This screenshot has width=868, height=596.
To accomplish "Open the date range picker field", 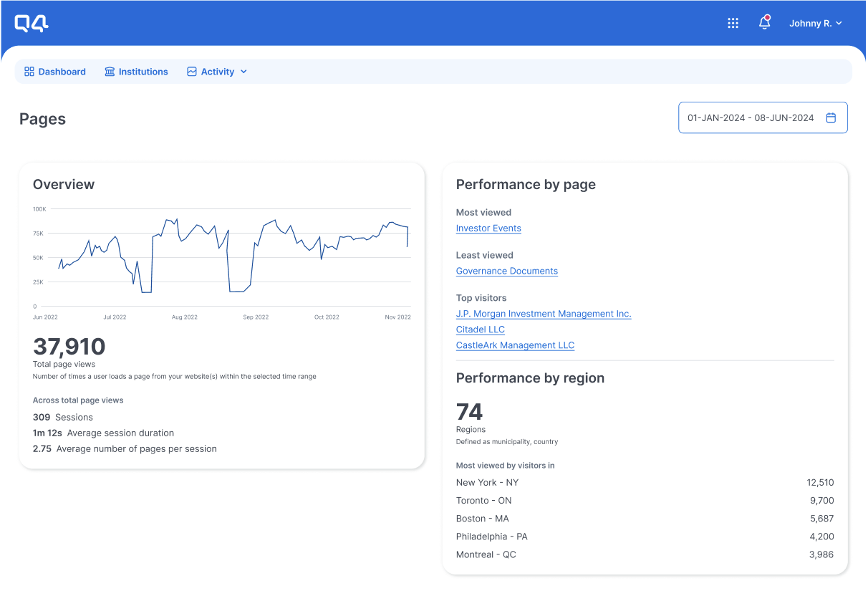I will tap(751, 118).
